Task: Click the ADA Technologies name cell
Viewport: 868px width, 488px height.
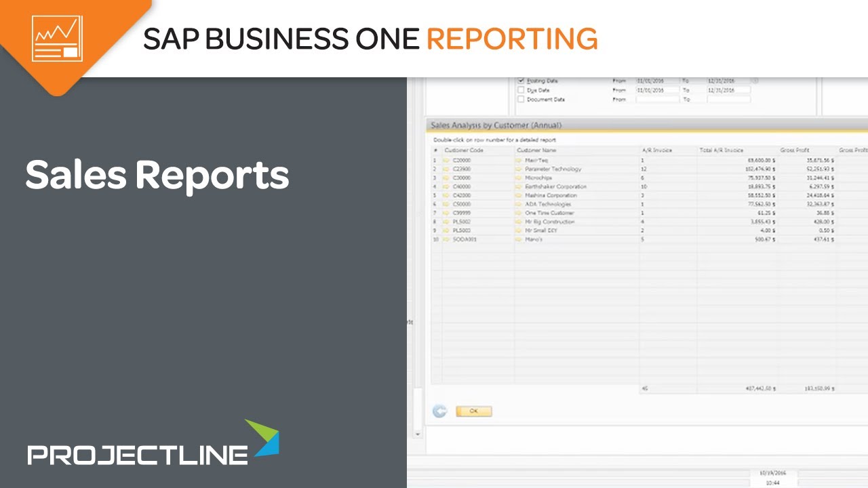Action: click(x=576, y=205)
